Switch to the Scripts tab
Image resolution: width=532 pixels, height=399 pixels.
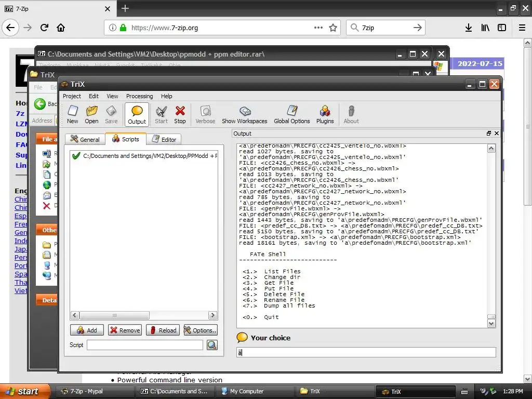coord(126,139)
